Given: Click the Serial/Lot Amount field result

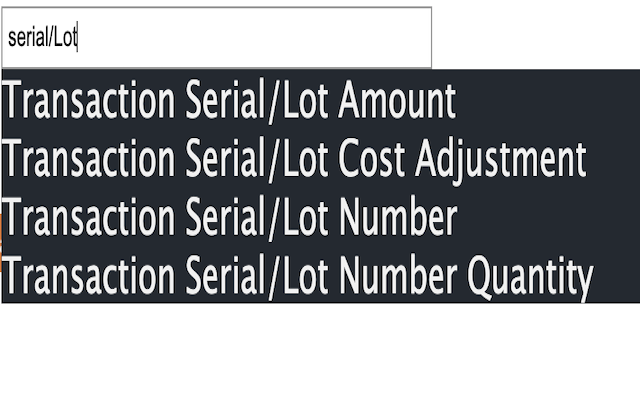Looking at the screenshot, I should tap(321, 100).
